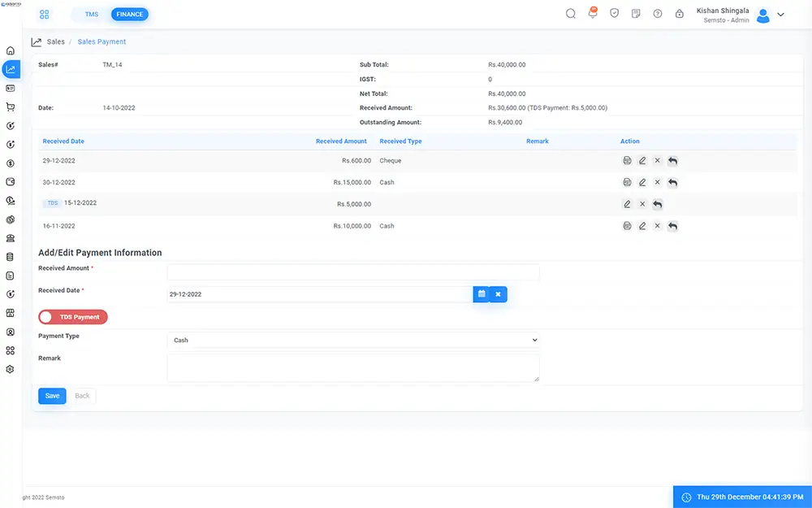Open the Payment Type Cash dropdown
The height and width of the screenshot is (508, 812).
(x=353, y=340)
